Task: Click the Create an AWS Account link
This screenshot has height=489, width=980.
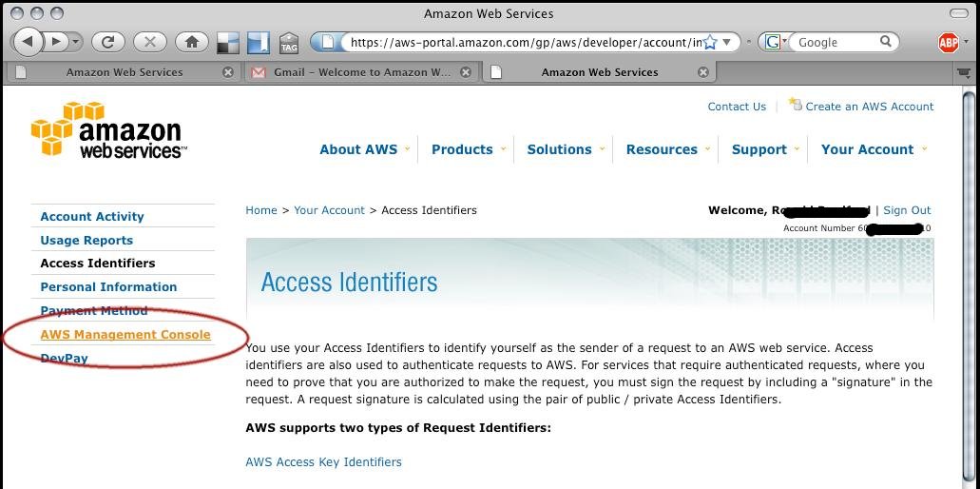Action: [870, 107]
